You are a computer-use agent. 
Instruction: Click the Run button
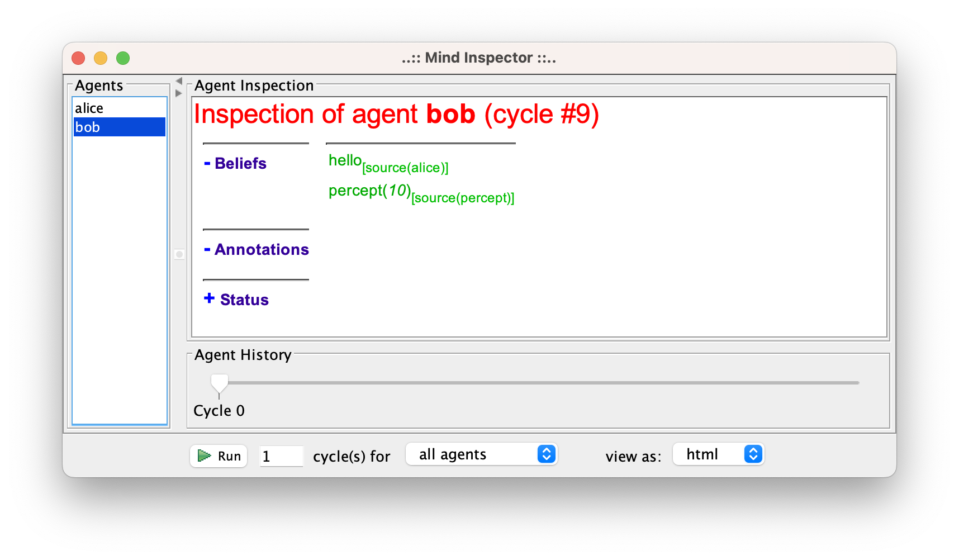coord(219,456)
